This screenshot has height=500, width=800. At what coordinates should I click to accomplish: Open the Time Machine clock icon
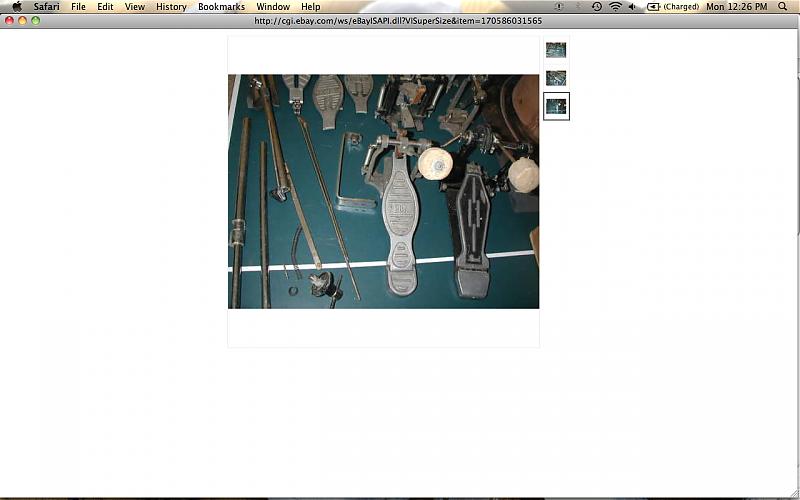pos(597,6)
